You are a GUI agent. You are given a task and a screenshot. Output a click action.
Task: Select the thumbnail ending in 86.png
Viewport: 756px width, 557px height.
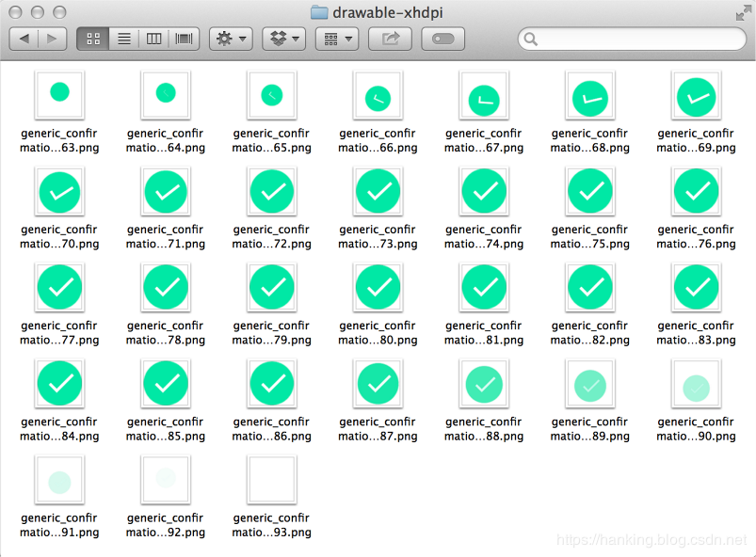[x=271, y=384]
